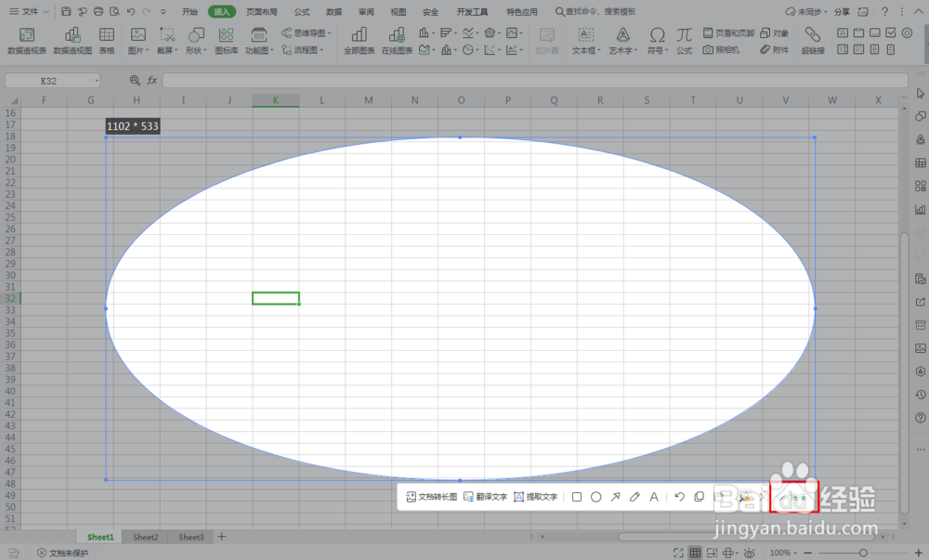Click 翻译文字 translate text button
This screenshot has width=929, height=560.
pyautogui.click(x=485, y=497)
